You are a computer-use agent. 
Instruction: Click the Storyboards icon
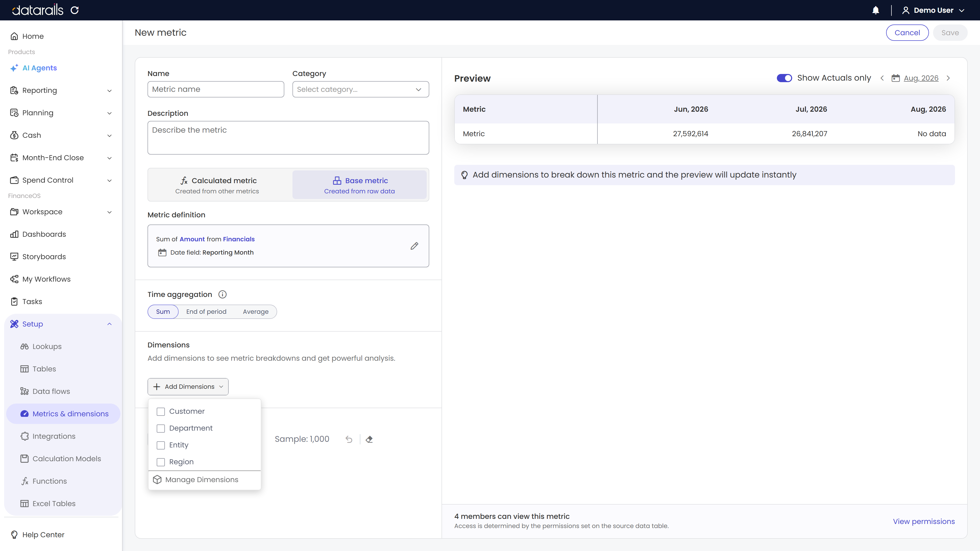point(14,257)
